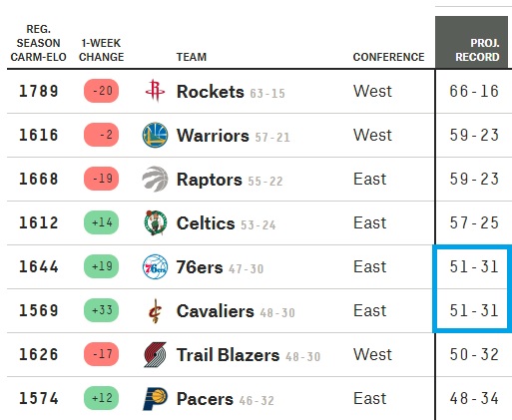Open the Celtics team name link
The width and height of the screenshot is (512, 420).
206,223
